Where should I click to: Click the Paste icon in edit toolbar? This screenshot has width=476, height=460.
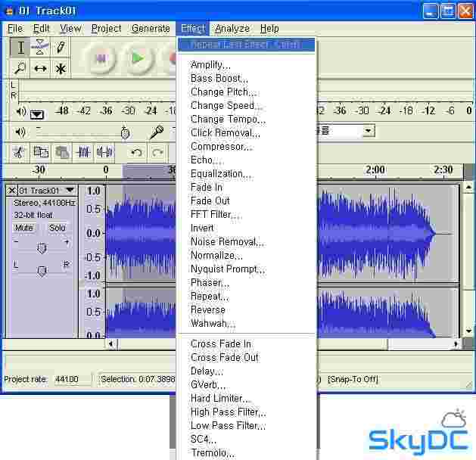pyautogui.click(x=62, y=152)
